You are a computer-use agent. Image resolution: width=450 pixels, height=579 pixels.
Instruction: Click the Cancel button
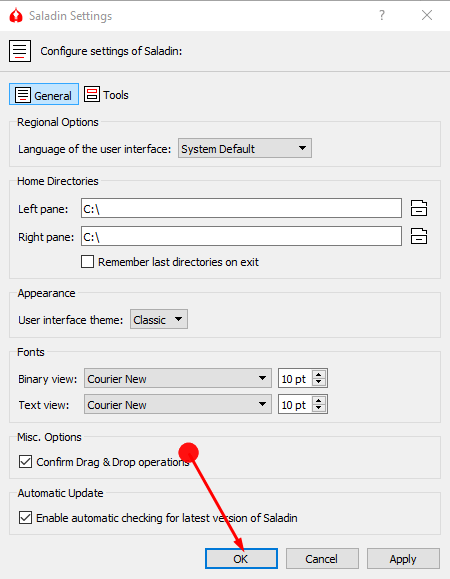pyautogui.click(x=322, y=559)
